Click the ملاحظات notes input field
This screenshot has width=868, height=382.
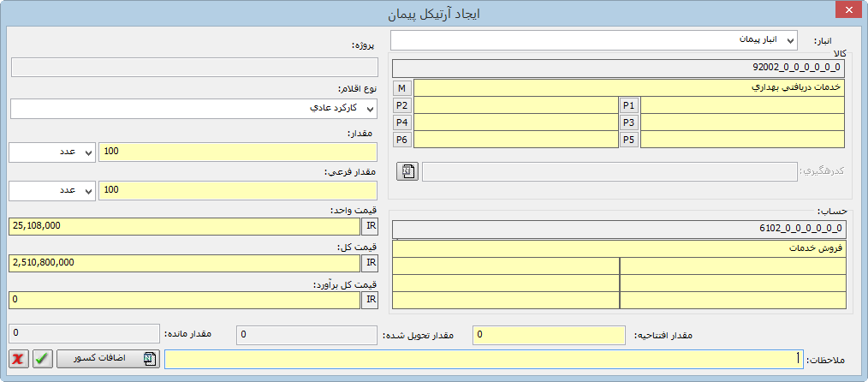point(484,359)
